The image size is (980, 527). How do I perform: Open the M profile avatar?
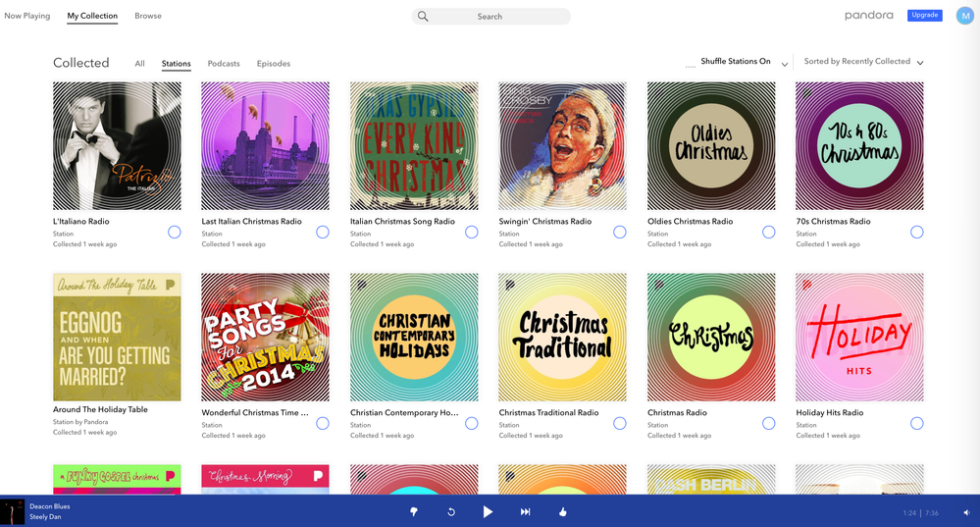coord(964,16)
